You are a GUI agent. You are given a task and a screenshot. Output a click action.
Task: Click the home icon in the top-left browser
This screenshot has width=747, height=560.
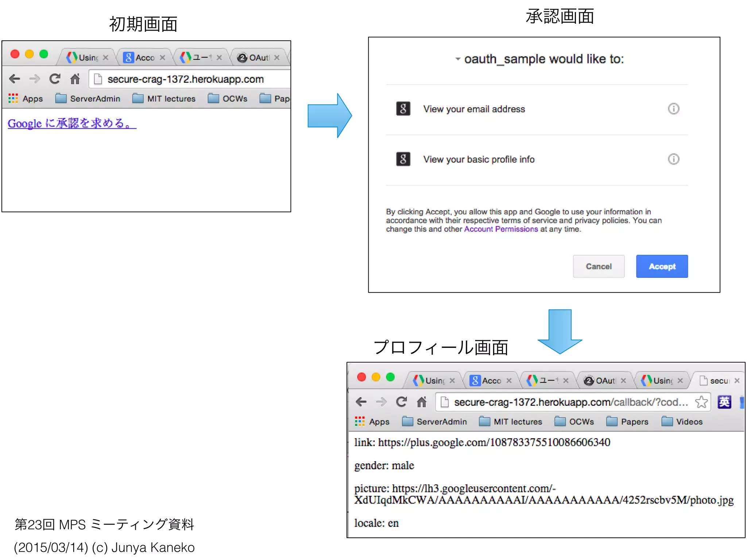(75, 79)
